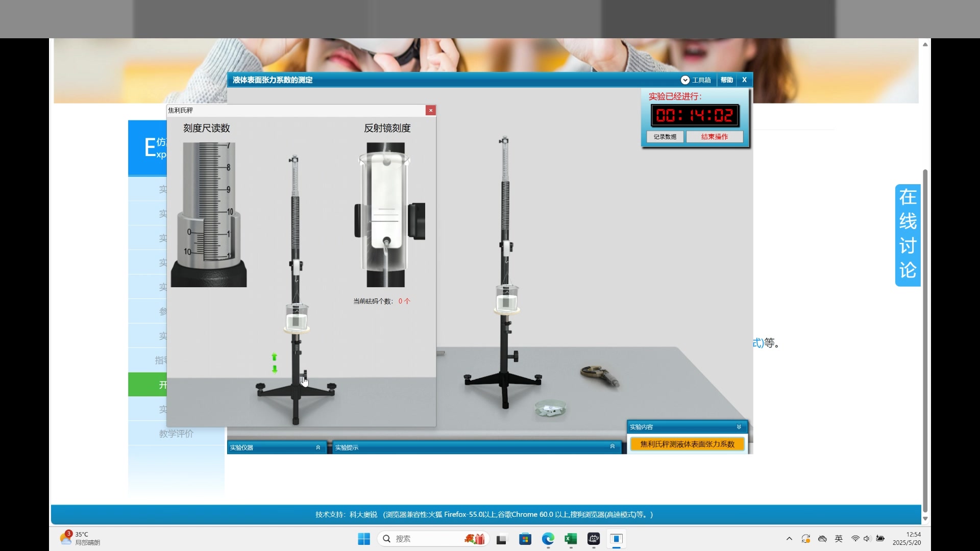Click the 记录数据 button
Viewport: 980px width, 551px height.
pyautogui.click(x=665, y=137)
